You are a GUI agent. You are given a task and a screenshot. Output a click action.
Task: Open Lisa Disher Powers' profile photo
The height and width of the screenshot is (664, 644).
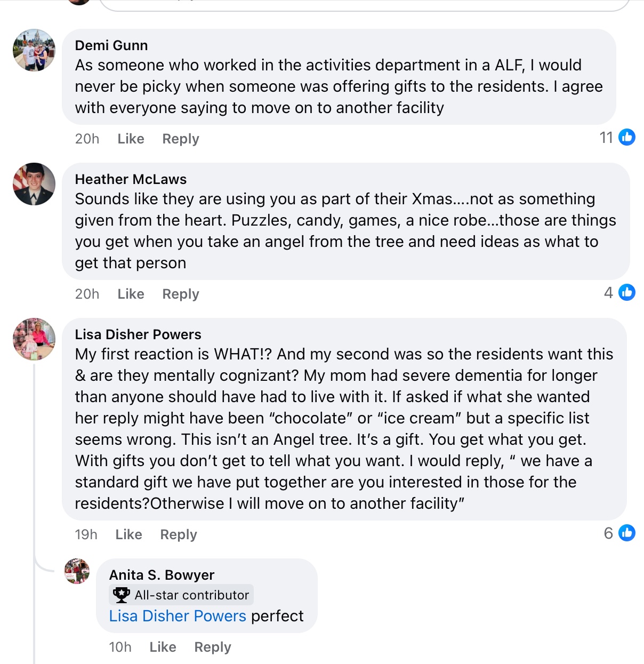point(34,339)
